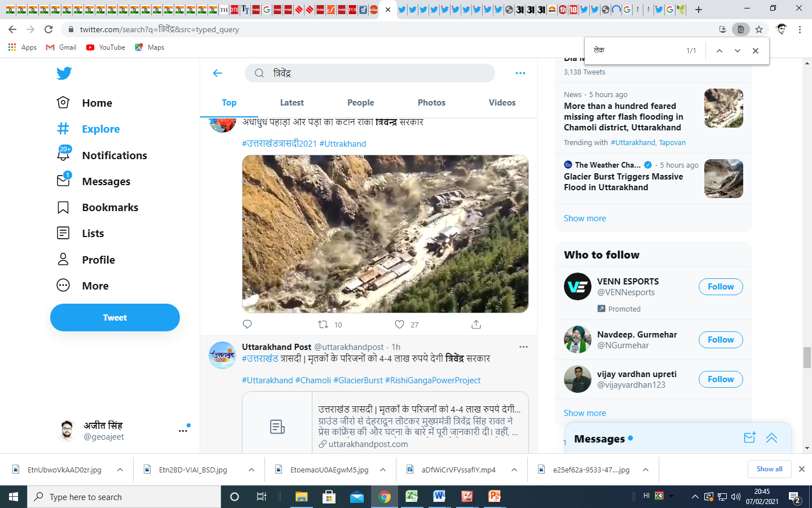This screenshot has width=812, height=508.
Task: Open the #RishiGangaPowerProject hashtag
Action: pyautogui.click(x=433, y=380)
